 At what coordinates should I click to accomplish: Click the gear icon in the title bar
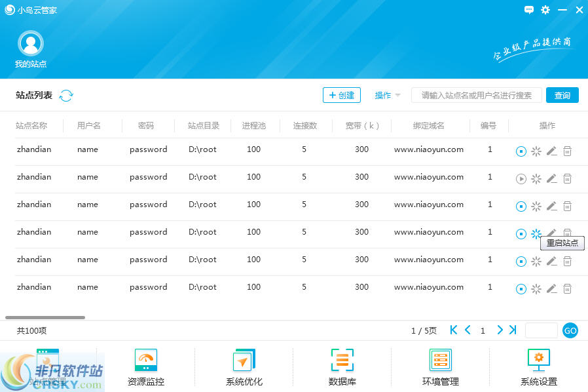pyautogui.click(x=545, y=10)
